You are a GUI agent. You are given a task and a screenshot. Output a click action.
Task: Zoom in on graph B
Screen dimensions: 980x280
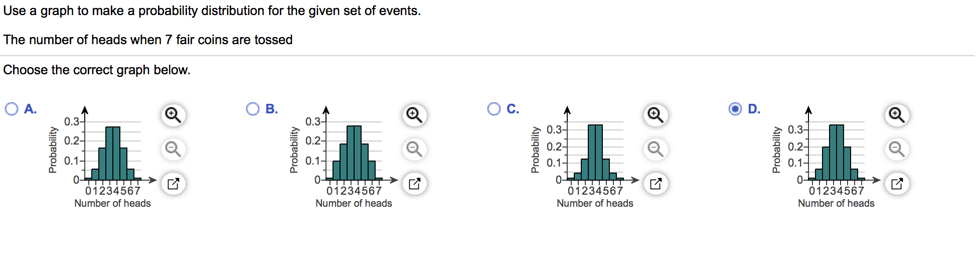click(414, 115)
